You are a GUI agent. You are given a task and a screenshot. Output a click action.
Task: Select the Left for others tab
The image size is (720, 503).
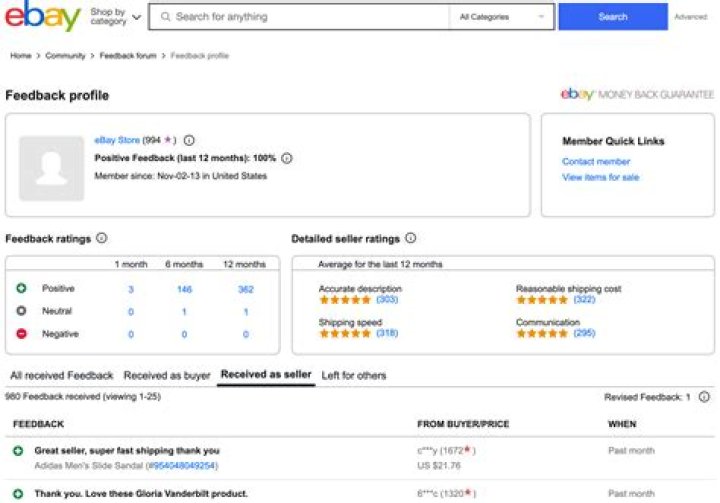(x=353, y=375)
